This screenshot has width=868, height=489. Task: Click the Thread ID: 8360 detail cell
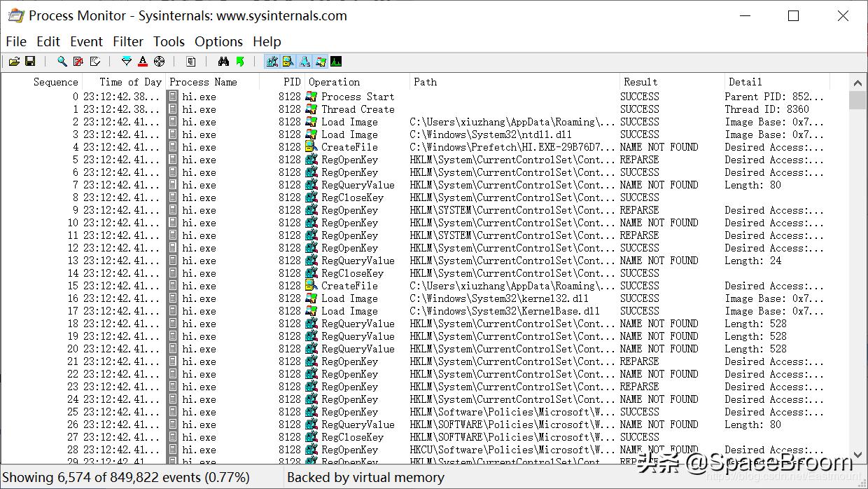point(766,109)
